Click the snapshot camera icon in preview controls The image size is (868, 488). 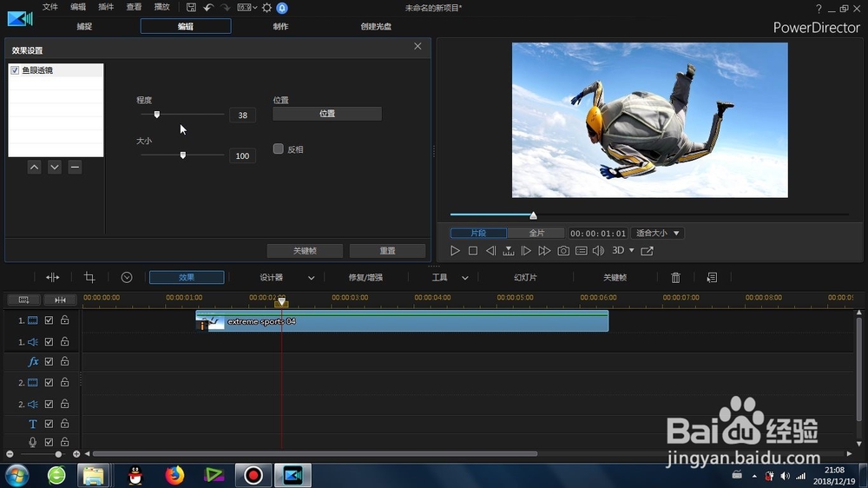pos(563,251)
